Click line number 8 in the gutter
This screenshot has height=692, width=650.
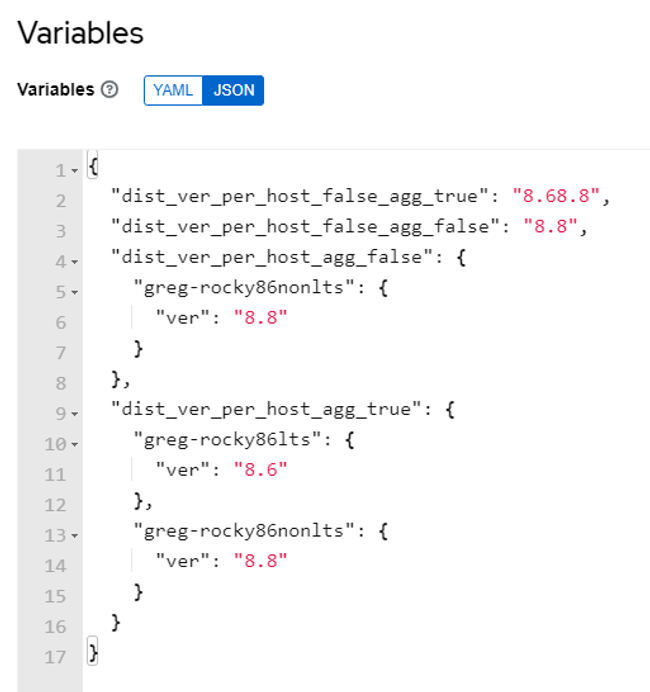click(61, 384)
